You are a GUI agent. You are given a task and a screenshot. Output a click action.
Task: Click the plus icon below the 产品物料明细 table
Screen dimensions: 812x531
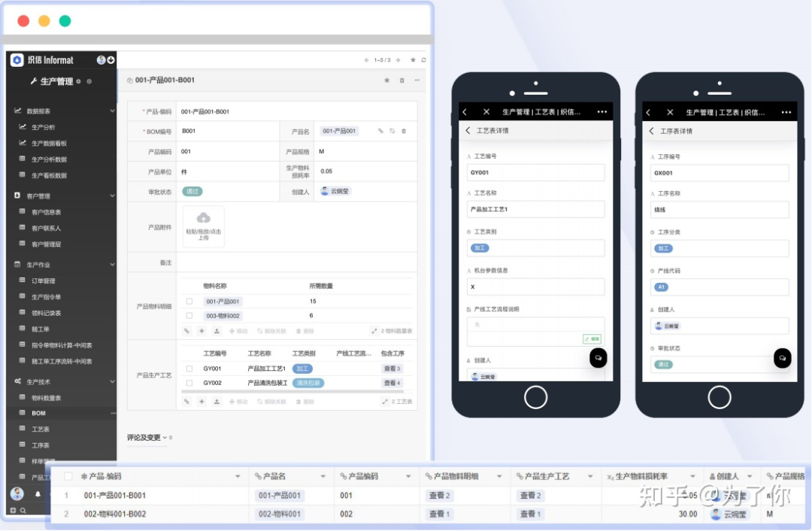(x=201, y=331)
